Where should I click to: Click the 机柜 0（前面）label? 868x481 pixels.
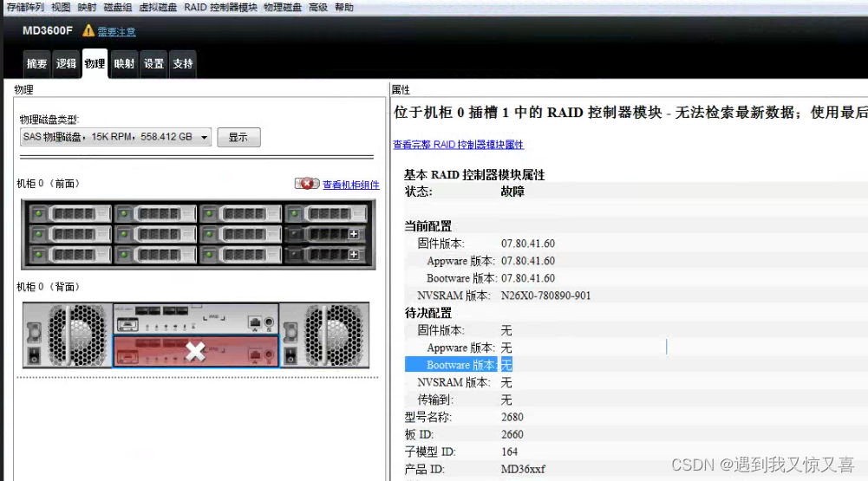(49, 184)
